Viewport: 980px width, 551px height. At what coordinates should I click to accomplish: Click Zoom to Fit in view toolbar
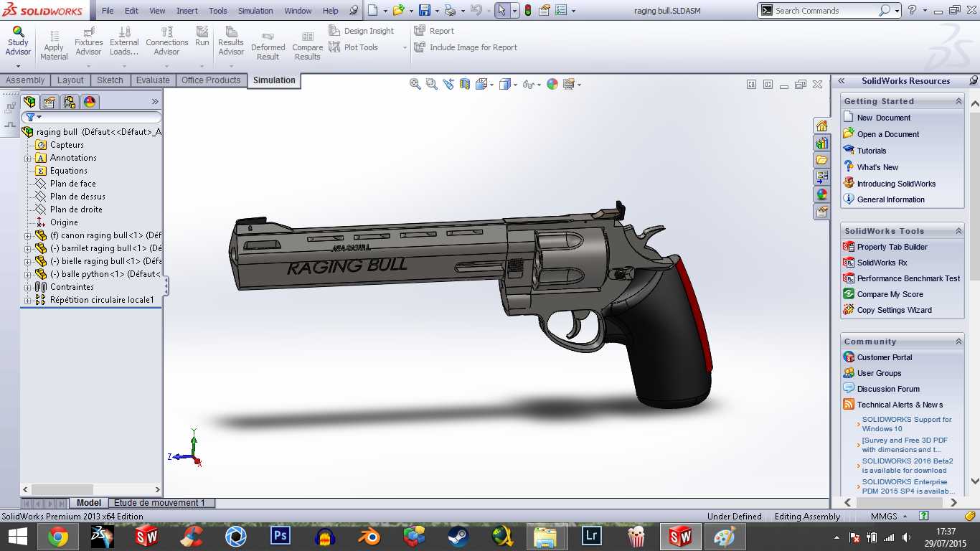pos(415,84)
